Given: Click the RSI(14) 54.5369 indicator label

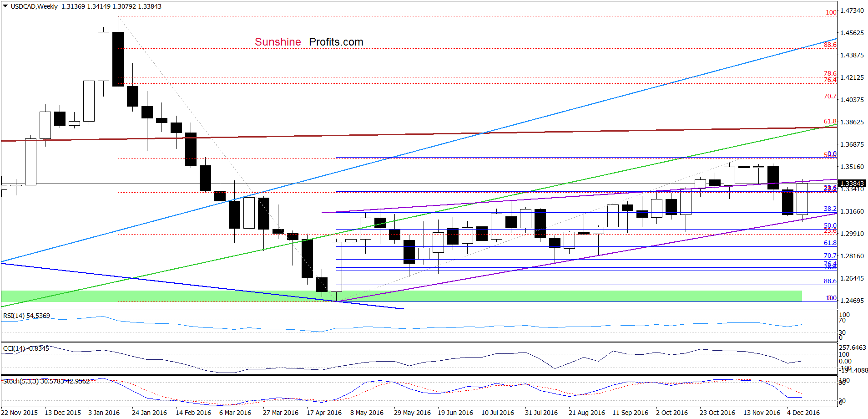Looking at the screenshot, I should (26, 316).
